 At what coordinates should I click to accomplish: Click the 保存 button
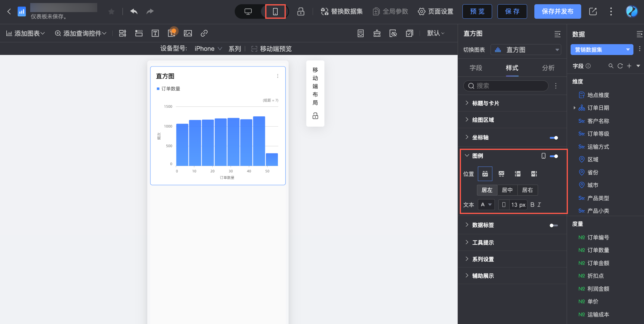click(x=512, y=11)
